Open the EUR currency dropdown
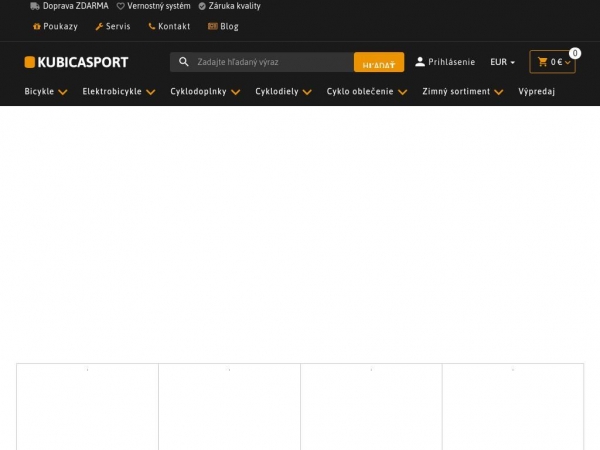 point(502,62)
